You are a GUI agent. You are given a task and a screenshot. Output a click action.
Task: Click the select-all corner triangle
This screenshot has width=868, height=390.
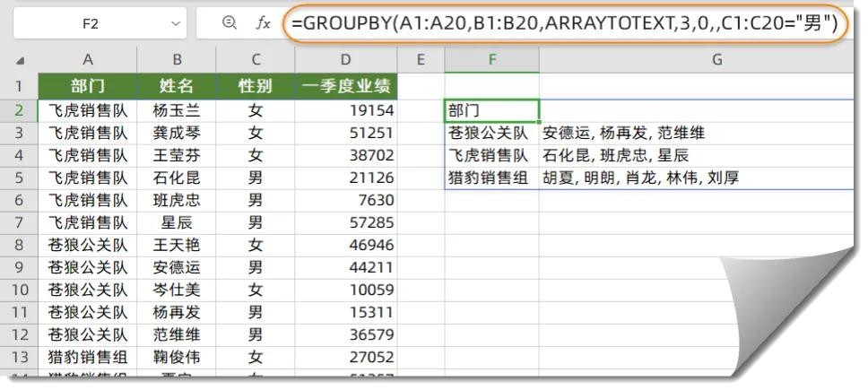point(20,61)
